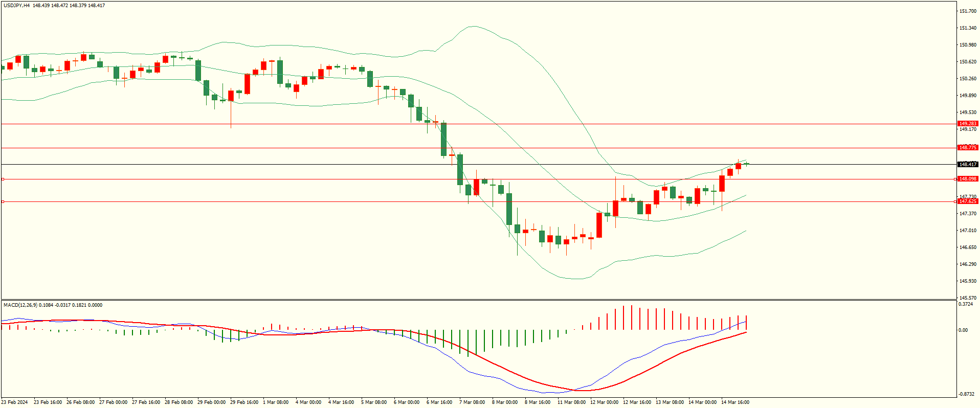
Task: Click the 145.930 price scale label
Action: (968, 281)
